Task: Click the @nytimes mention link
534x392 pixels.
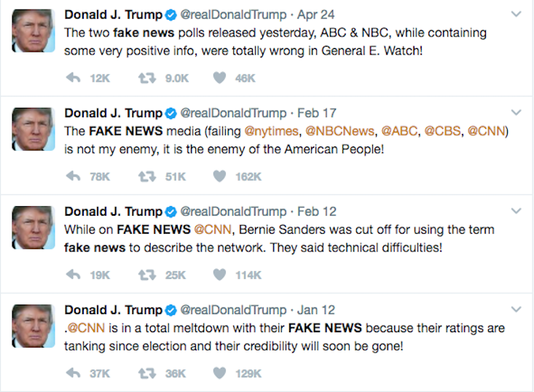Action: click(271, 131)
